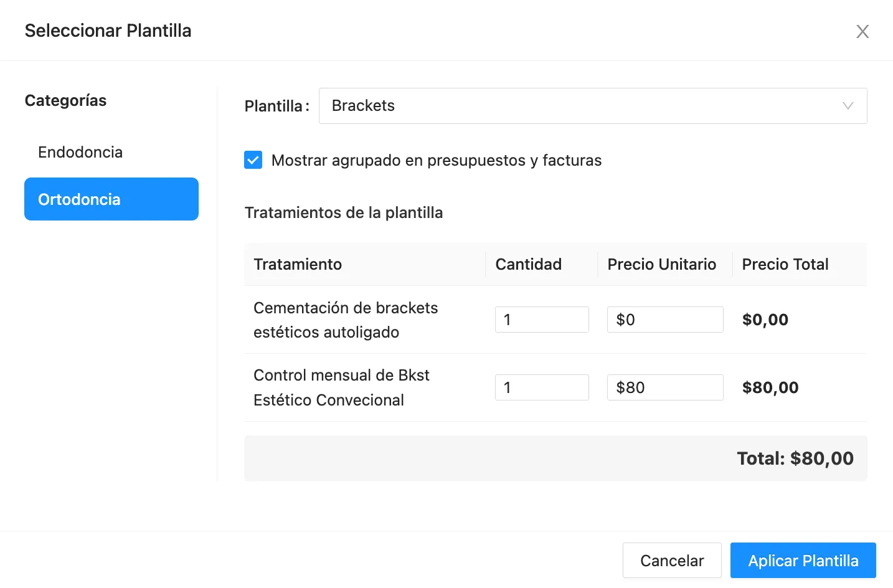Click the Cantidad field for Cementación de brackets
893x588 pixels.
click(x=541, y=319)
